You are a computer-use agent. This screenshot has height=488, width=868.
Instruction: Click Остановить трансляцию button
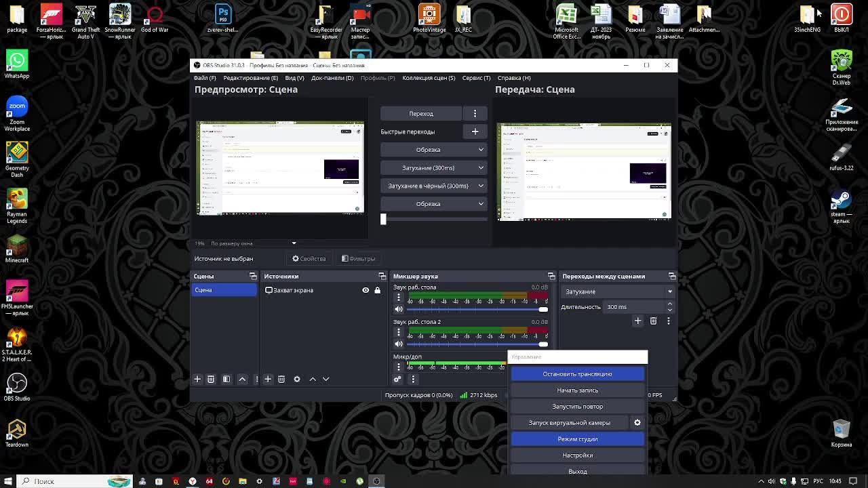[577, 373]
